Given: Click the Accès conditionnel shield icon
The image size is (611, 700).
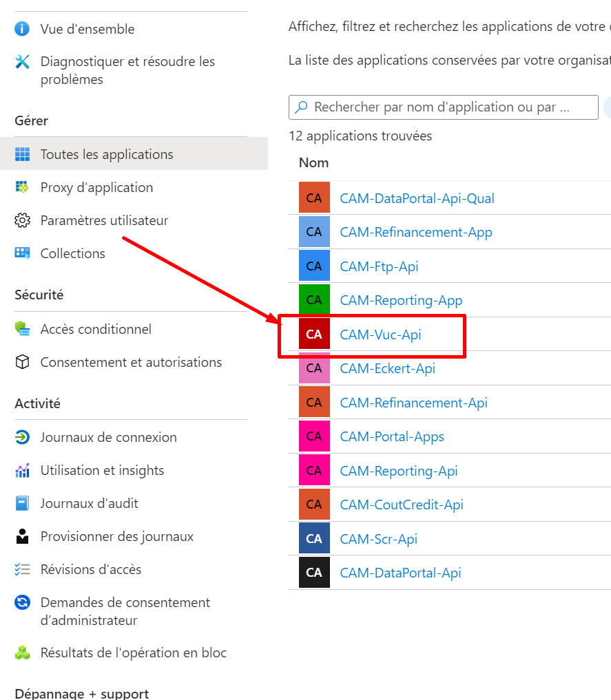Looking at the screenshot, I should (x=22, y=329).
